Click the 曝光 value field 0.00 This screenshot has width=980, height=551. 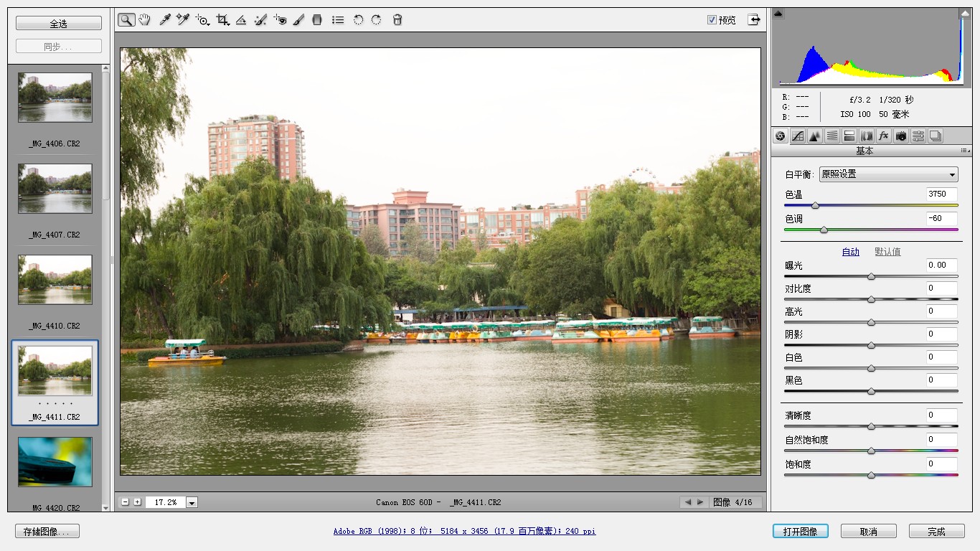pyautogui.click(x=941, y=265)
